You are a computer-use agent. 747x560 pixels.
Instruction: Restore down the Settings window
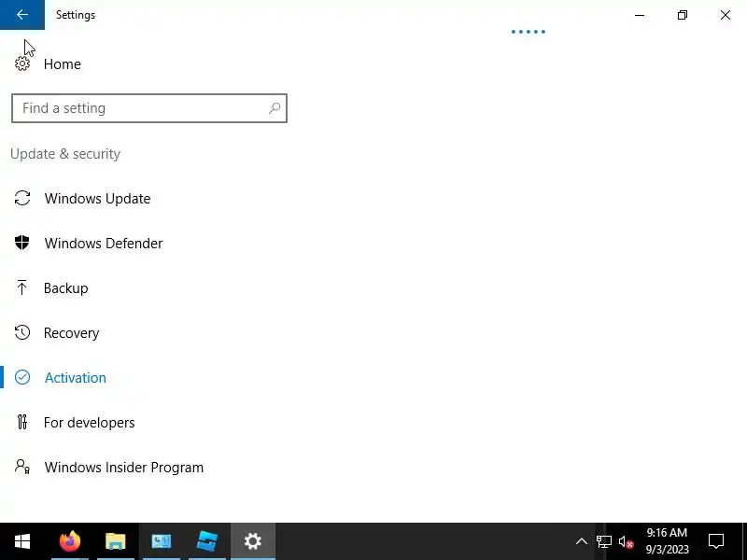click(683, 15)
